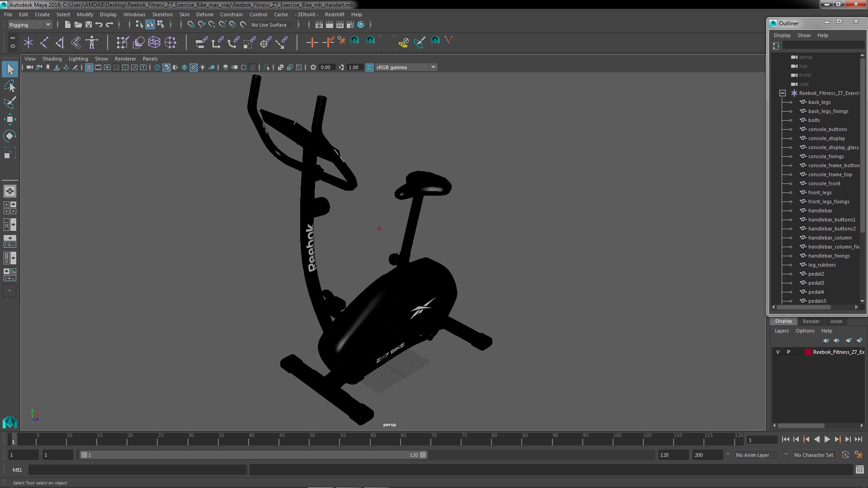Open the Deform menu
This screenshot has height=488, width=868.
point(204,14)
